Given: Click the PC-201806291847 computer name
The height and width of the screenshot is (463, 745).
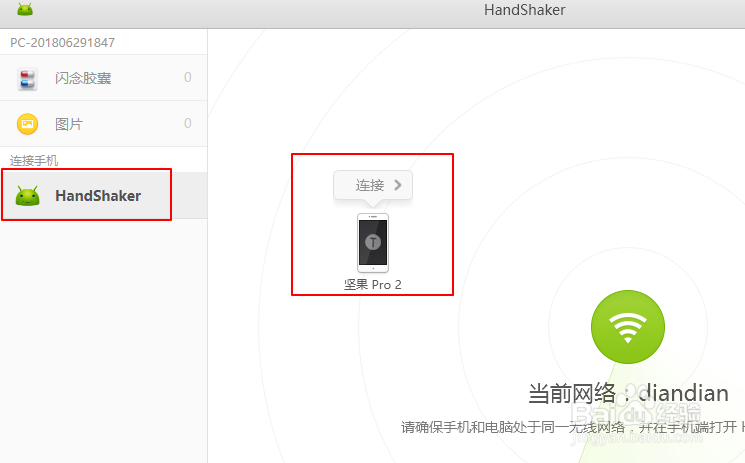Looking at the screenshot, I should point(62,43).
